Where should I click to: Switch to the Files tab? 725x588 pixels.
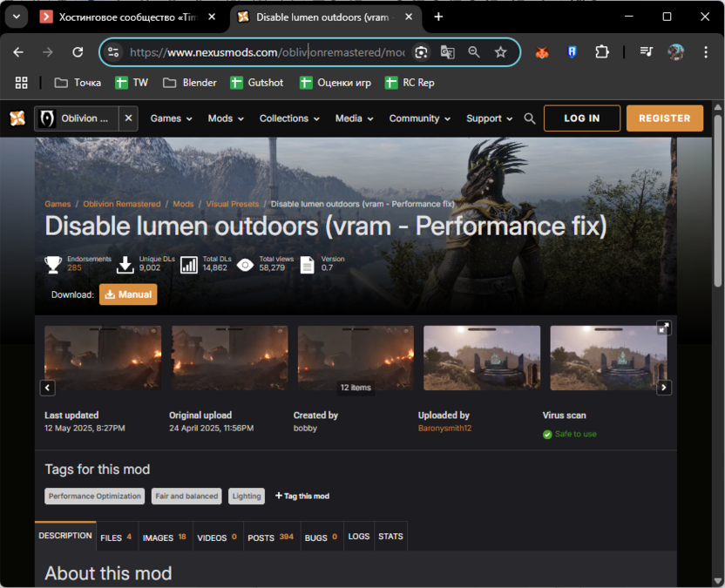point(117,537)
